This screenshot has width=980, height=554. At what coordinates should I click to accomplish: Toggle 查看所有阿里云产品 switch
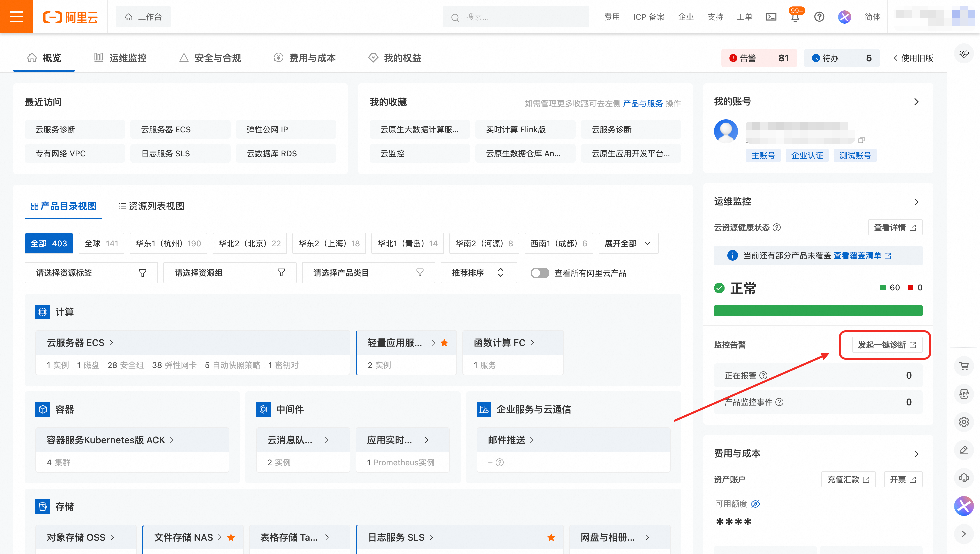point(539,273)
